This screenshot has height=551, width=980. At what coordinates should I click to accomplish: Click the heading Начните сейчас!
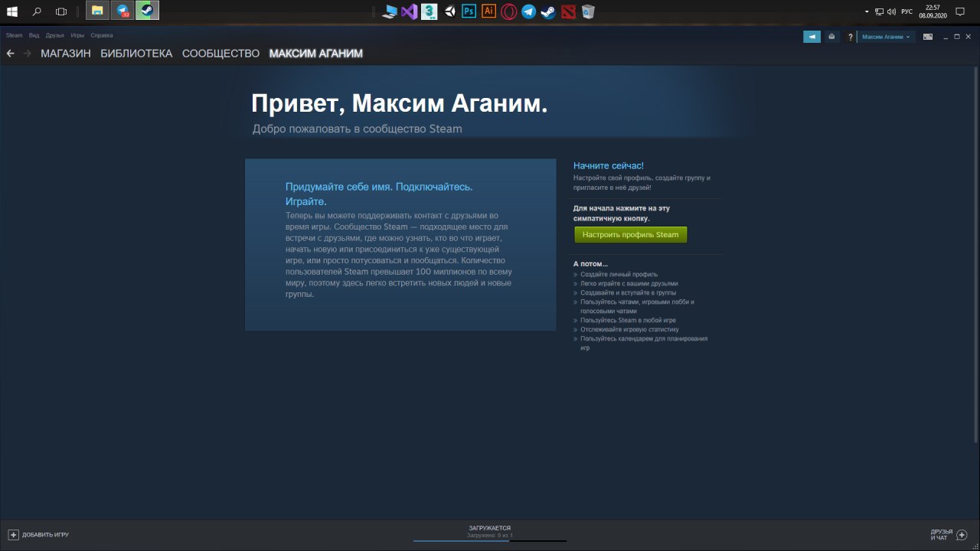coord(609,165)
